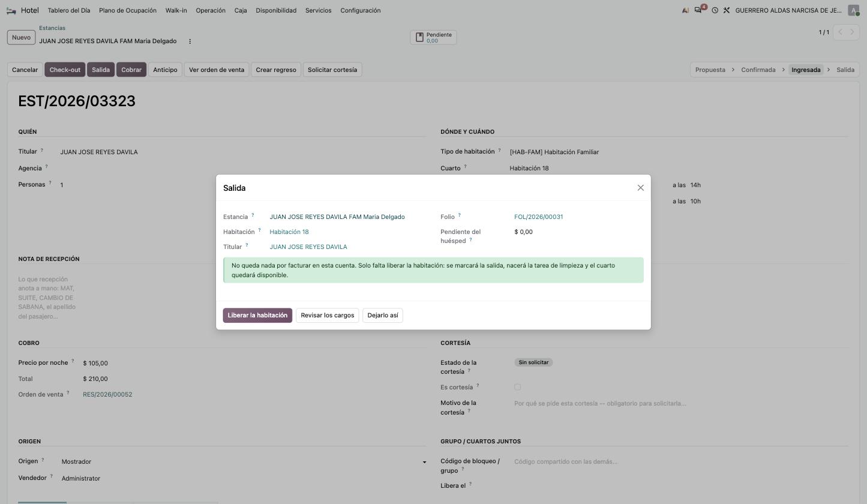Open the debug tools wrench icon
This screenshot has width=867, height=504.
pyautogui.click(x=726, y=10)
